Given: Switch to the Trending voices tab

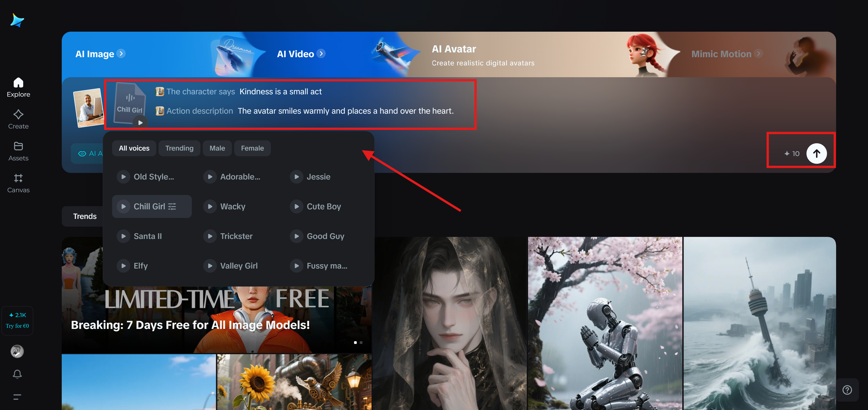Looking at the screenshot, I should click(179, 148).
